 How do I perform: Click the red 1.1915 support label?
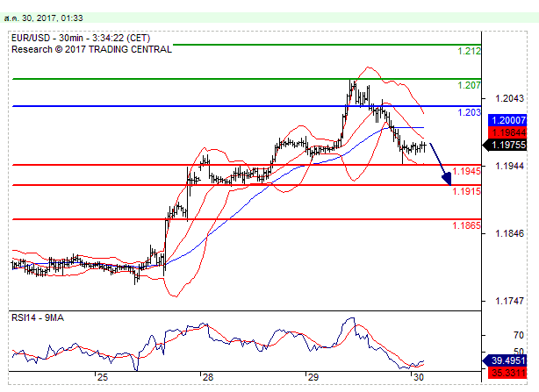click(x=466, y=191)
